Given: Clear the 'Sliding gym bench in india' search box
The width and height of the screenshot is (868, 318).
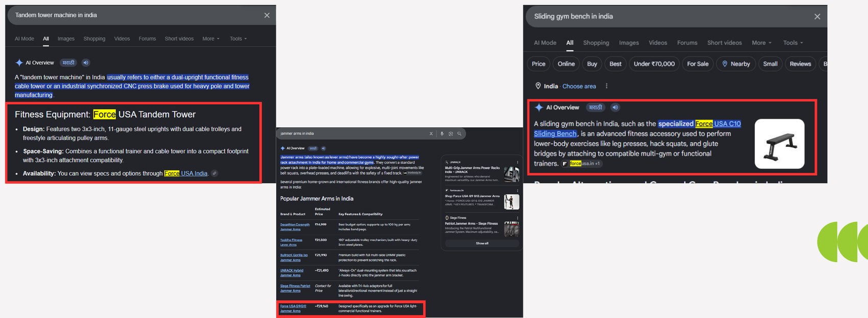Looking at the screenshot, I should [817, 16].
